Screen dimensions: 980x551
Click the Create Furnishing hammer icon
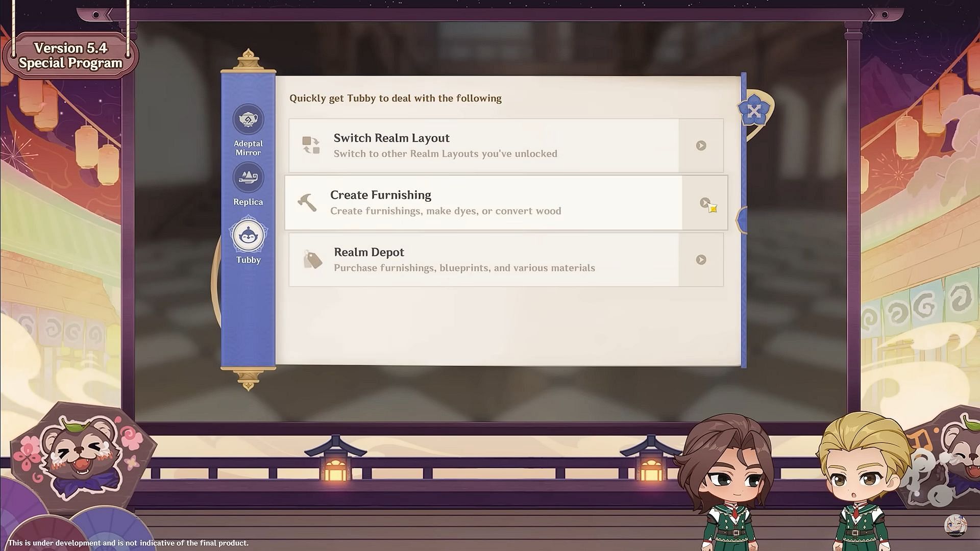point(308,202)
